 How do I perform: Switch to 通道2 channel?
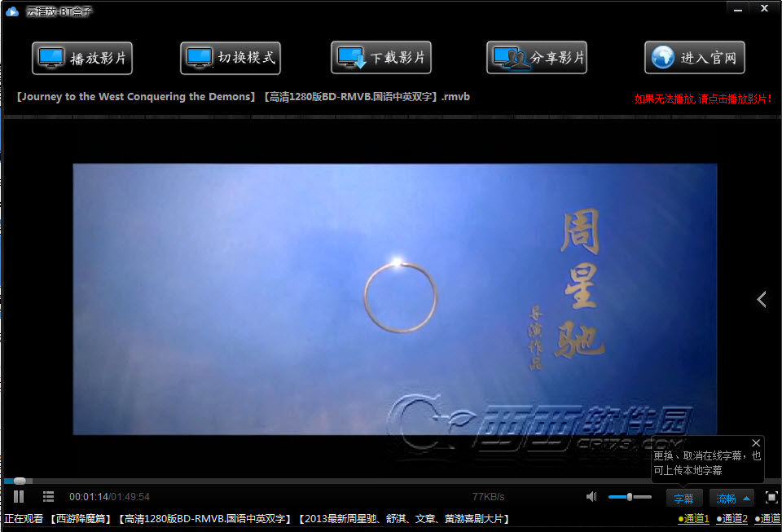click(x=731, y=519)
